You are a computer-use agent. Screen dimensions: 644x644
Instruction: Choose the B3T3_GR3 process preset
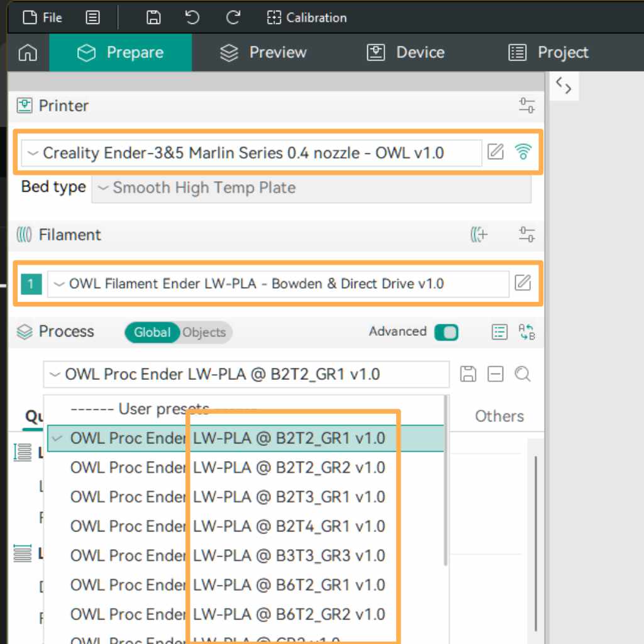tap(228, 555)
